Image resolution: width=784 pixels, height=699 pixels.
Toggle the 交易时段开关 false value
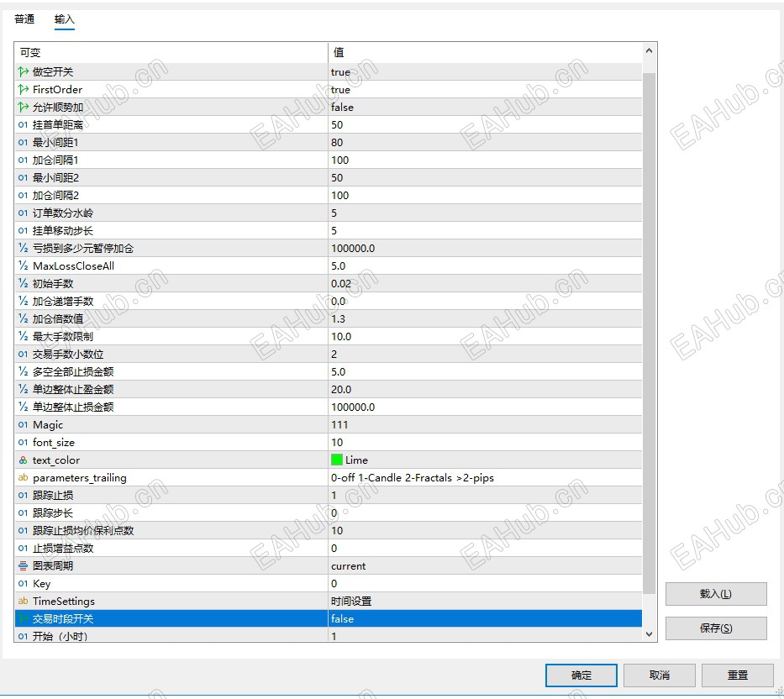(x=485, y=618)
